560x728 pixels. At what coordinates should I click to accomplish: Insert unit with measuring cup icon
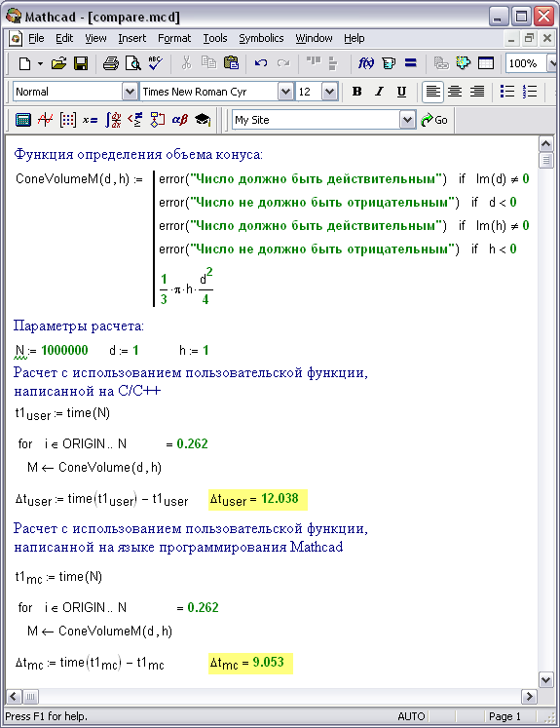(x=389, y=63)
